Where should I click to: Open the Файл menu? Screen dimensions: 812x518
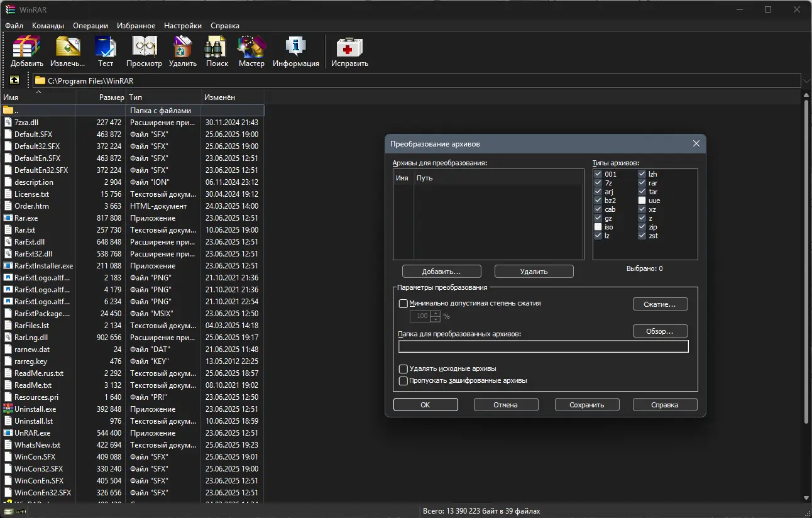[14, 26]
